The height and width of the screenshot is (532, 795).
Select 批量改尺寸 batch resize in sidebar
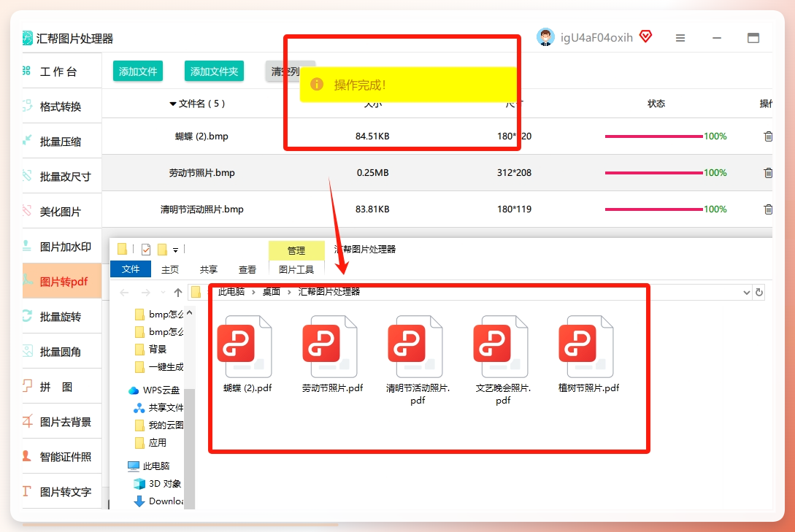click(62, 177)
